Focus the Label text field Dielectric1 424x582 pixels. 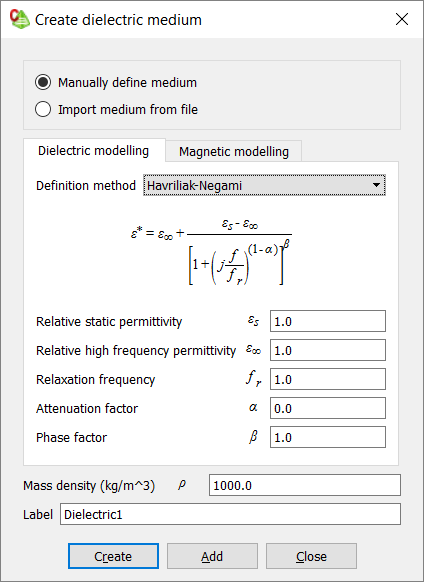[x=230, y=514]
